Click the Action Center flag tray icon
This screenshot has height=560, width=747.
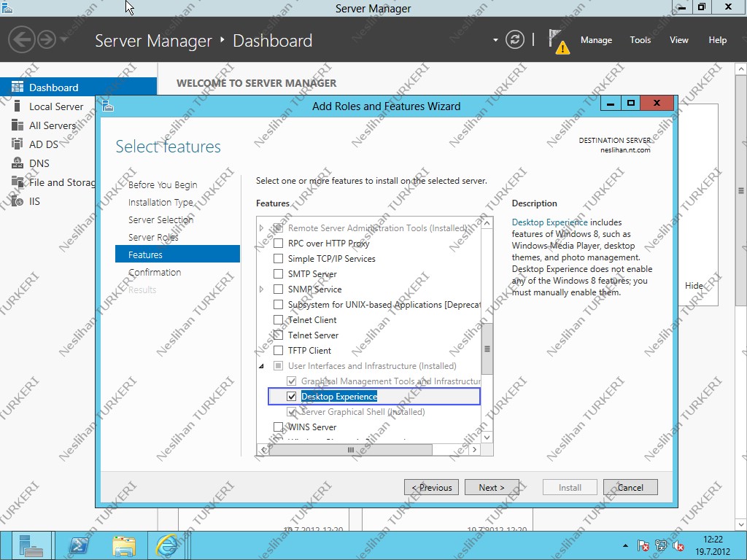pyautogui.click(x=643, y=545)
